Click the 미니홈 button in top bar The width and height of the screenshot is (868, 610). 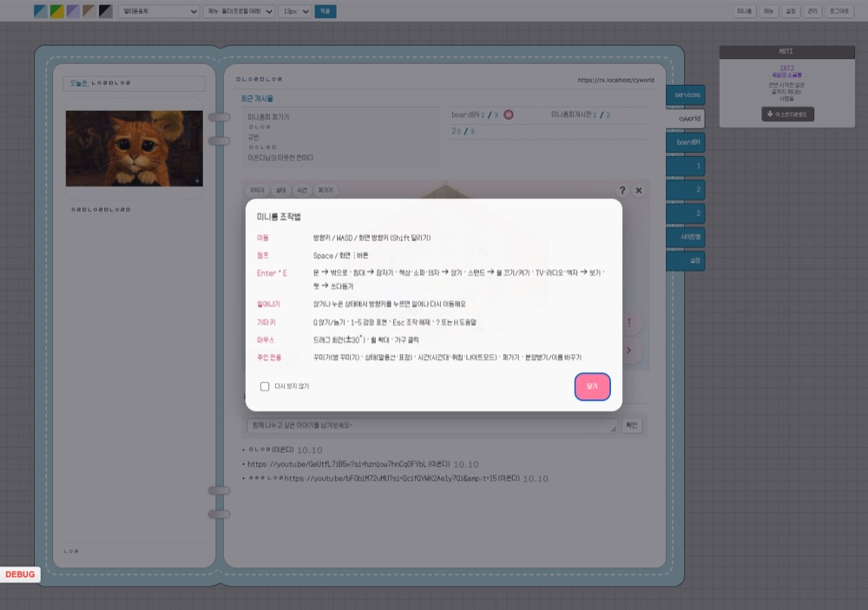coord(745,11)
